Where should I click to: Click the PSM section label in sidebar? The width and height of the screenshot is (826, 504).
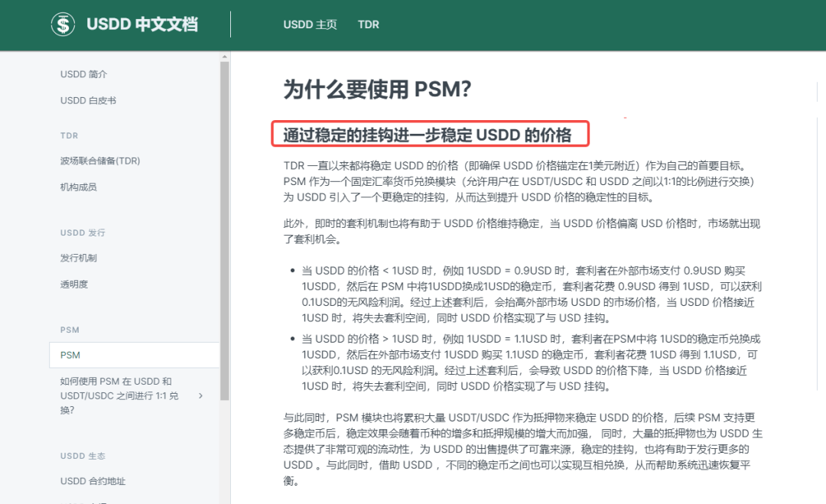[70, 330]
